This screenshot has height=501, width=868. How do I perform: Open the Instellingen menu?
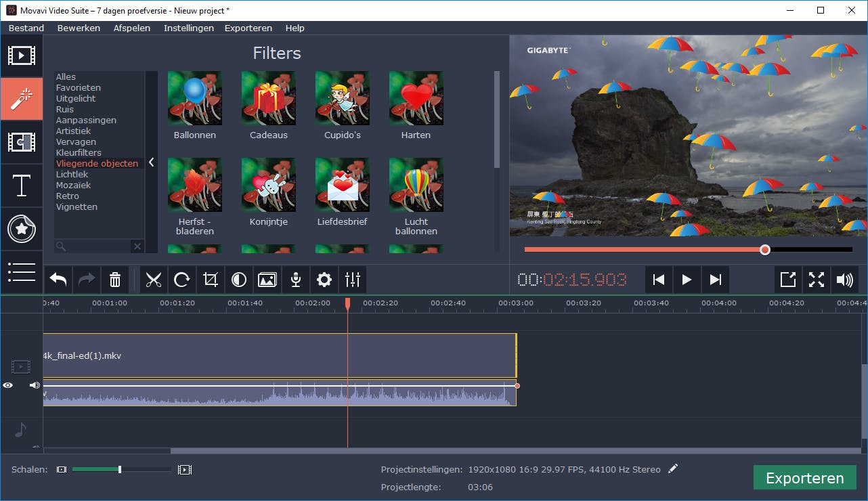[x=188, y=28]
